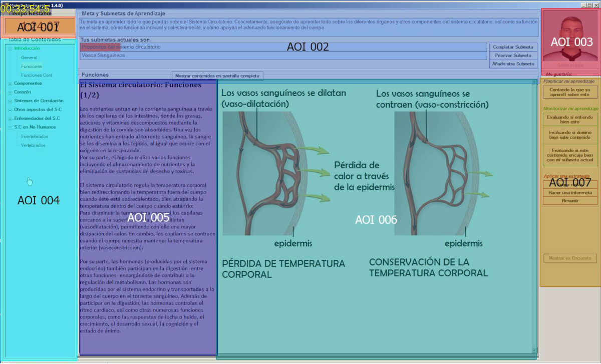Collapse the Introducción tree node
Viewport: 601px width, 364px height.
click(10, 49)
